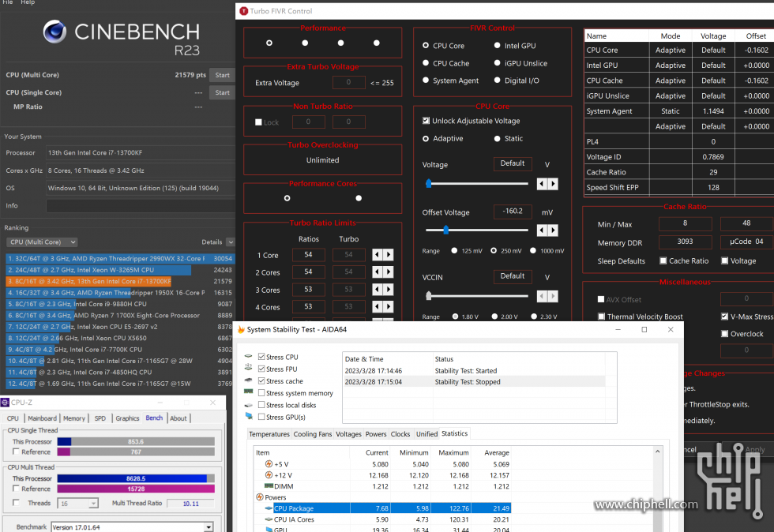Maximize the AIDA64 stability test window
The image size is (774, 532).
(x=644, y=330)
